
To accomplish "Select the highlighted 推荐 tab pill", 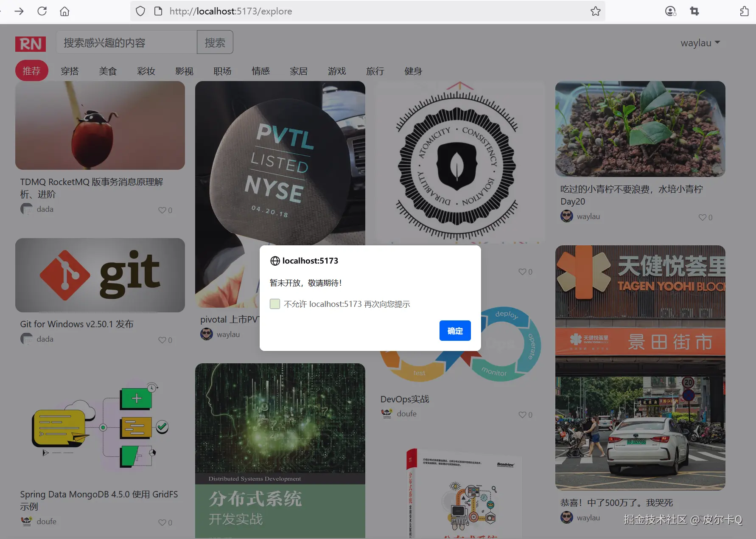I will click(x=31, y=70).
